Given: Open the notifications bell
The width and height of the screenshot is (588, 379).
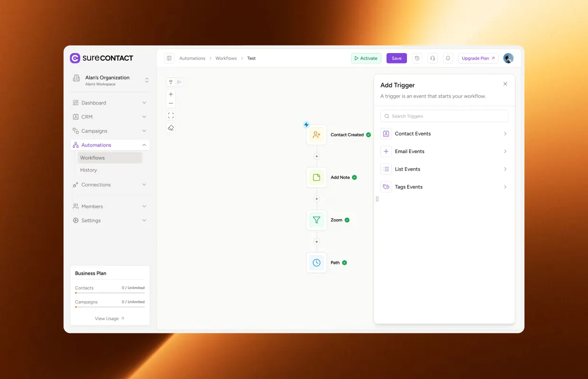Looking at the screenshot, I should point(448,58).
